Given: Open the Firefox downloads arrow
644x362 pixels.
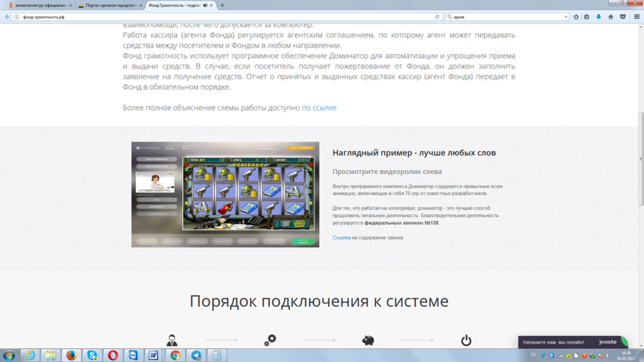Looking at the screenshot, I should (x=598, y=17).
